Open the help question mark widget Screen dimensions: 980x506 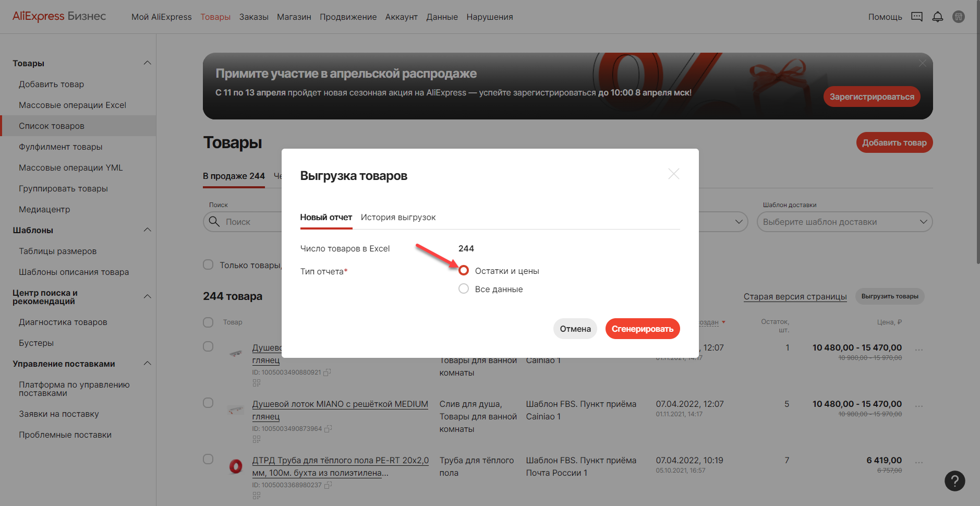(x=955, y=481)
